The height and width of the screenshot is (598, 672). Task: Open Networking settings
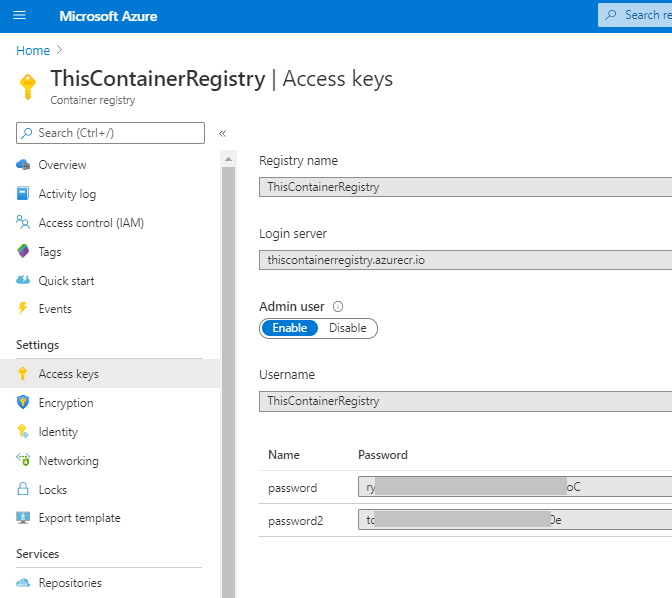point(69,461)
